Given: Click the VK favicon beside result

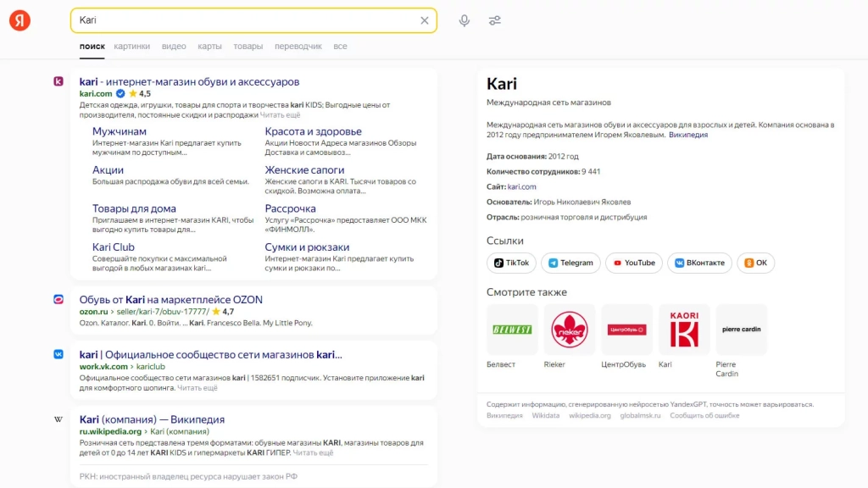Looking at the screenshot, I should click(58, 354).
